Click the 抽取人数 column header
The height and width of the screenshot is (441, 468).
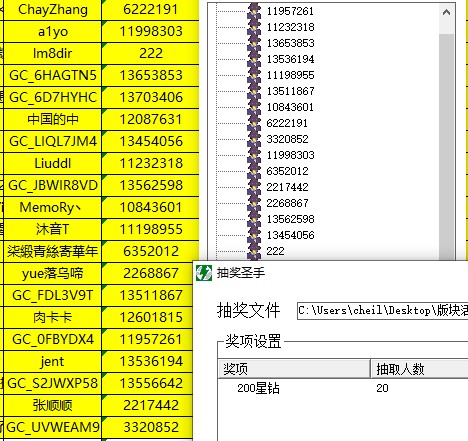[419, 369]
